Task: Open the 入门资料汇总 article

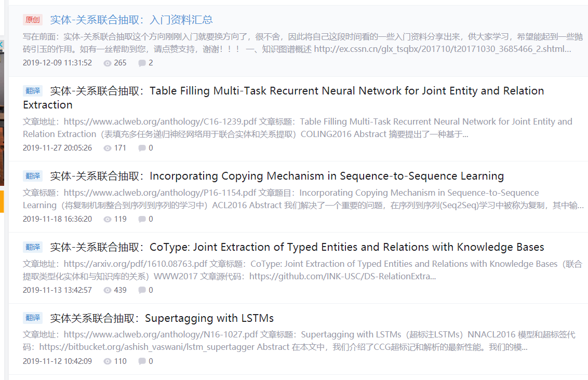Action: tap(131, 19)
